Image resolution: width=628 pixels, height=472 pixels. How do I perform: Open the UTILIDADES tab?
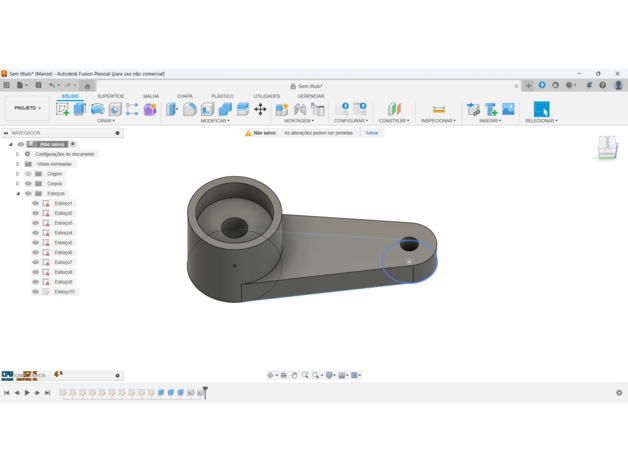266,96
